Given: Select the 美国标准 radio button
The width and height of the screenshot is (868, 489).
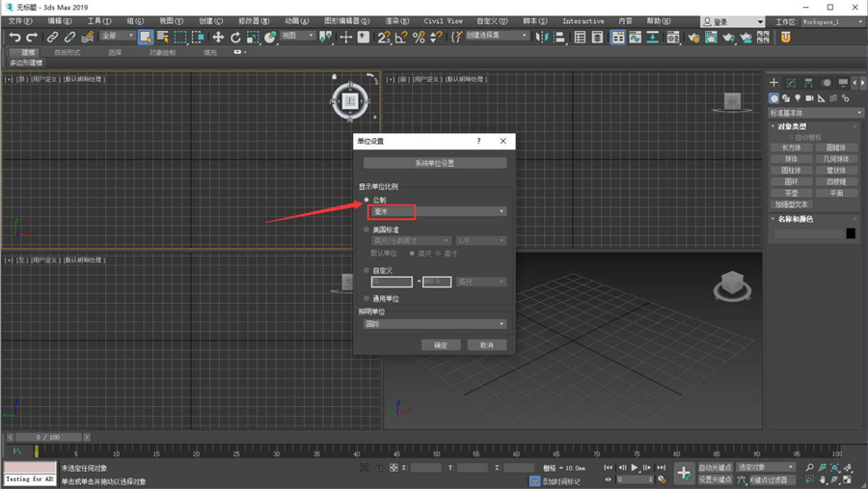Looking at the screenshot, I should point(366,230).
